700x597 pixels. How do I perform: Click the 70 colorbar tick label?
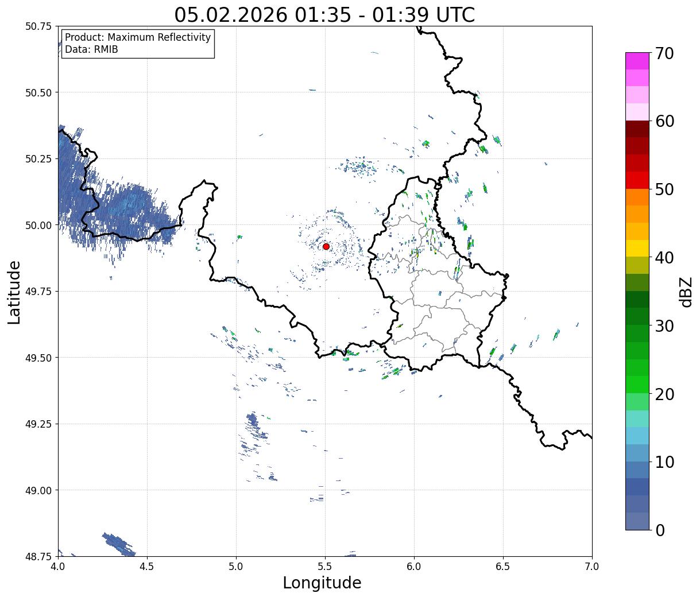(x=664, y=53)
